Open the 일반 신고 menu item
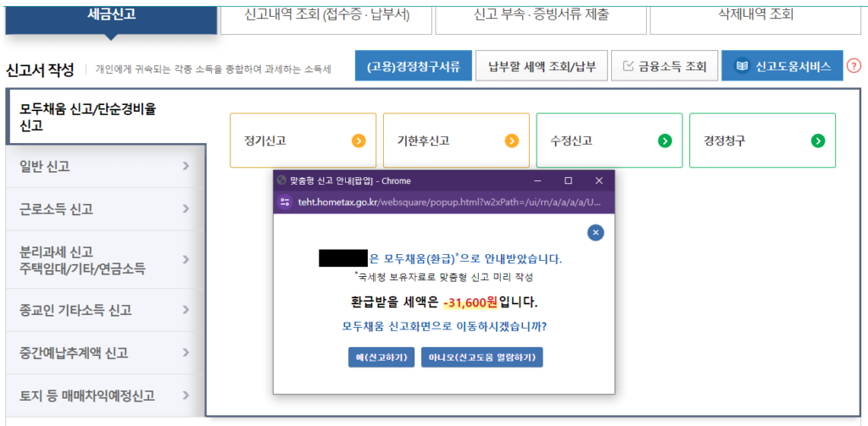Viewport: 868px width, 426px height. (105, 166)
